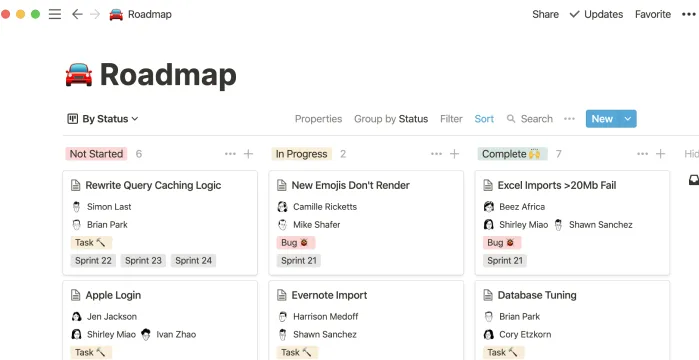699x360 pixels.
Task: Click the Favorite button
Action: click(653, 14)
